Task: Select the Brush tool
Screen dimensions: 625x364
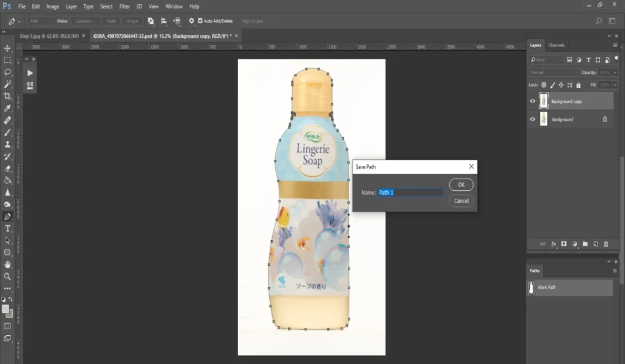Action: click(x=7, y=132)
